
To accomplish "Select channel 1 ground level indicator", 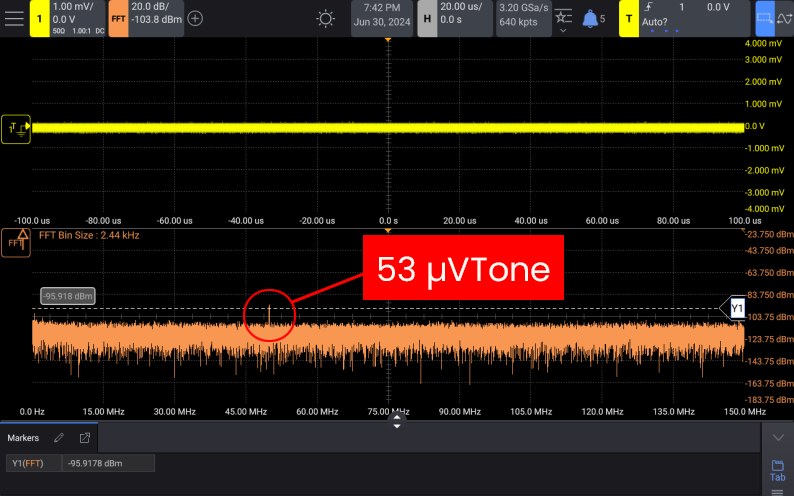I will point(16,126).
